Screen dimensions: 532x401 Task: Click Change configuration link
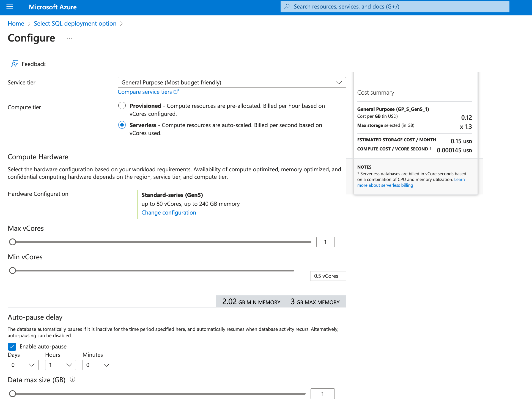(x=169, y=213)
